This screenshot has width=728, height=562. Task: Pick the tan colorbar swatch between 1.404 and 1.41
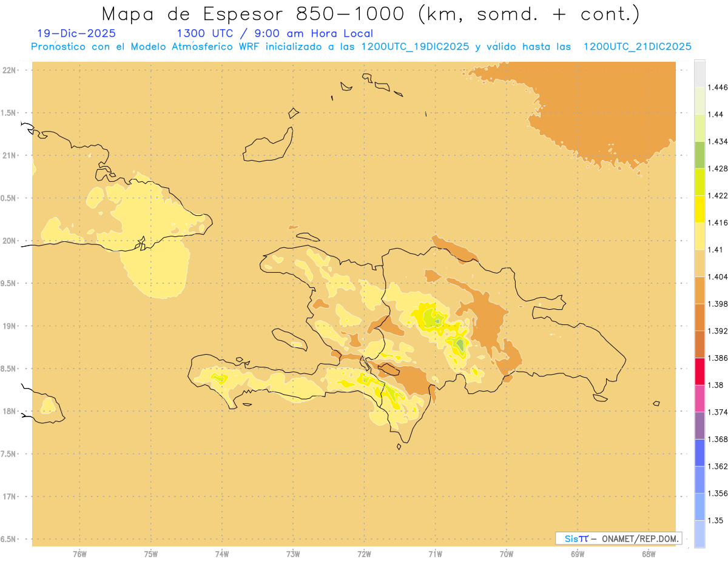pos(699,263)
